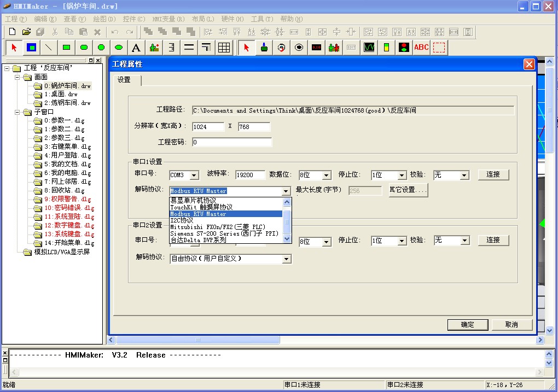Open serial port 2 stop bits dropdown

pos(402,241)
